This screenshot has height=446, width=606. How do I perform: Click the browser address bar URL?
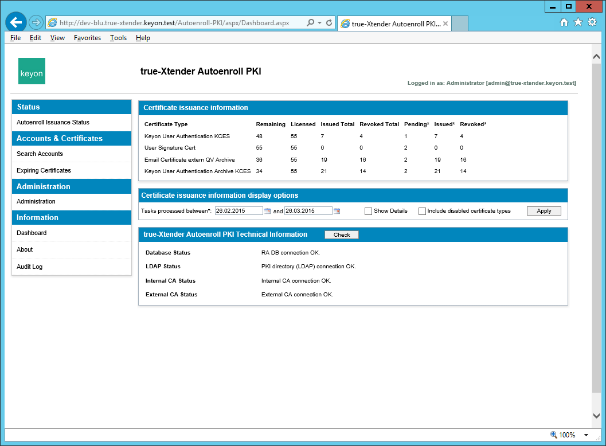coord(174,23)
